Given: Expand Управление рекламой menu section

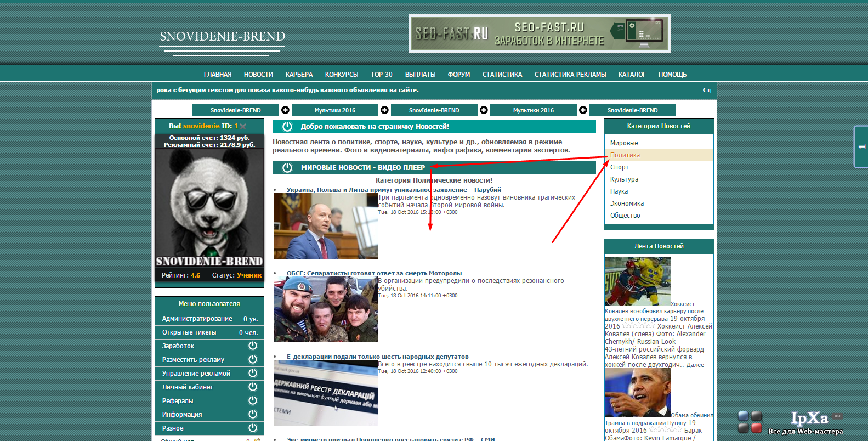Looking at the screenshot, I should point(209,374).
